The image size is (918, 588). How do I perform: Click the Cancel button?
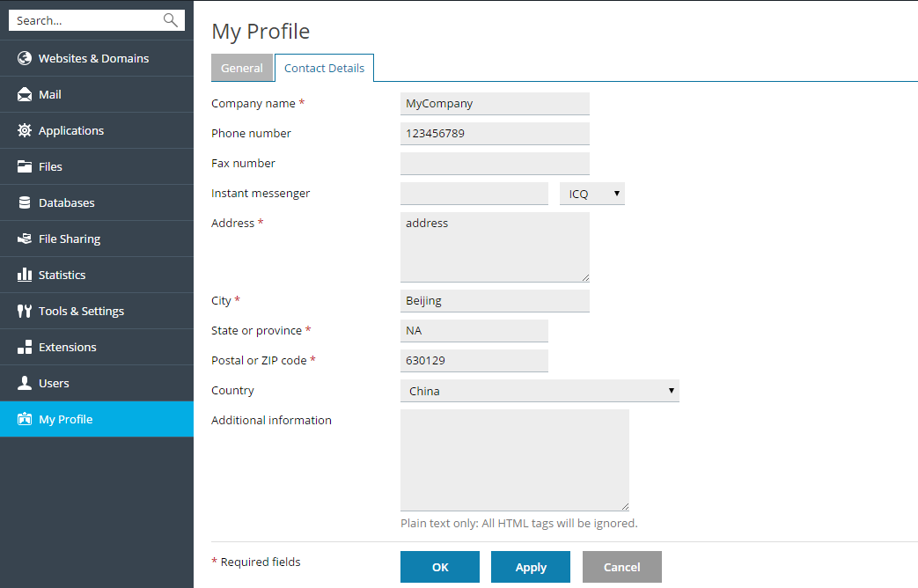(x=621, y=566)
